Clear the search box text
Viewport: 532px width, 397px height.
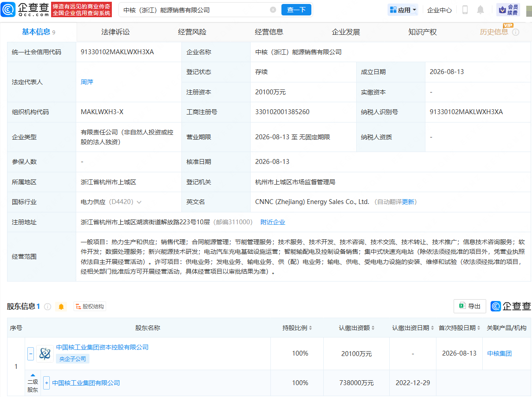(x=273, y=10)
